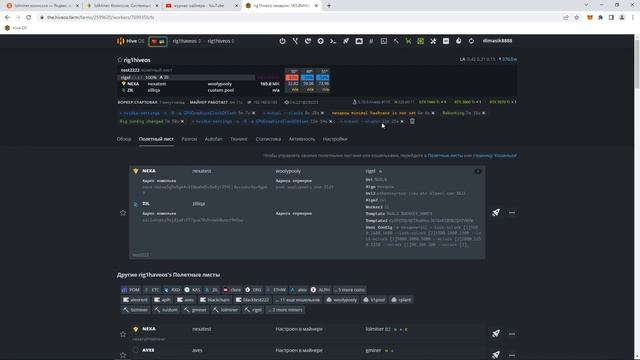This screenshot has height=360, width=640.
Task: Click the plus circle toolbar icon
Action: [320, 41]
